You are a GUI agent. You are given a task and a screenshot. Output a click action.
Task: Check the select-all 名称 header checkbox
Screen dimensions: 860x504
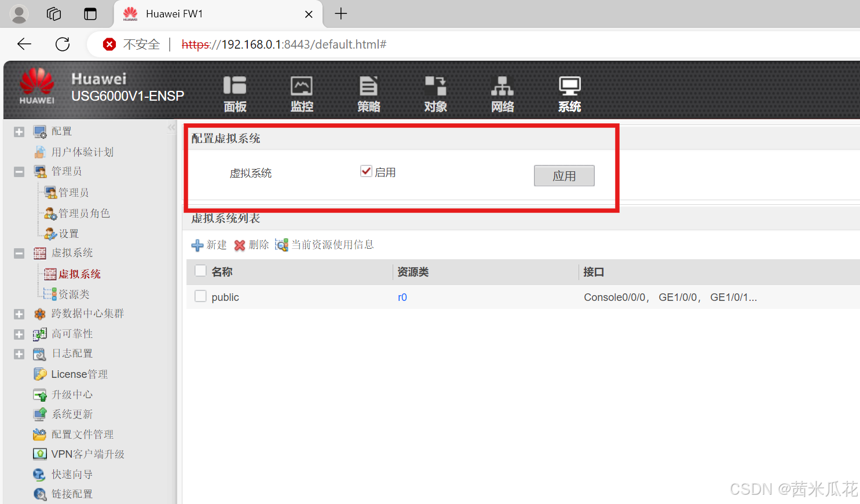pyautogui.click(x=200, y=271)
